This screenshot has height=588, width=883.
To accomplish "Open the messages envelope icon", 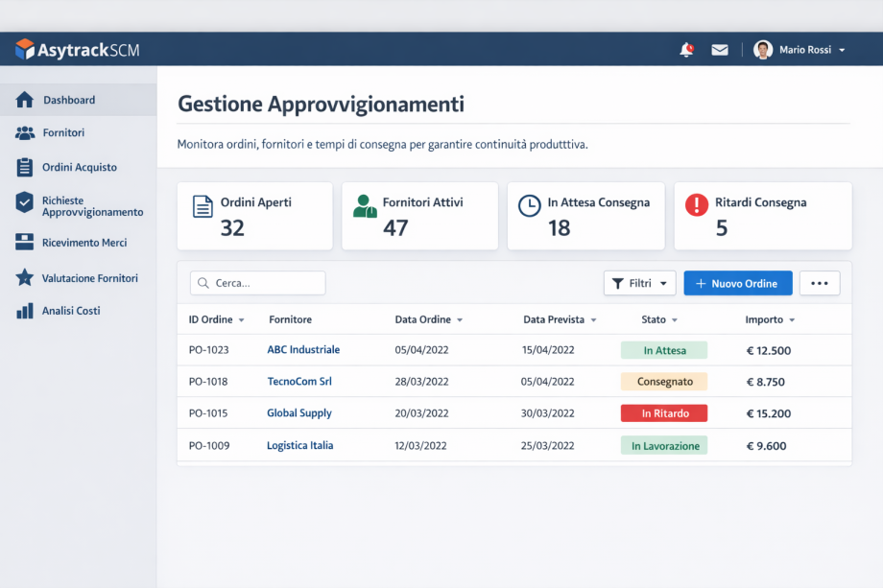I will 720,50.
